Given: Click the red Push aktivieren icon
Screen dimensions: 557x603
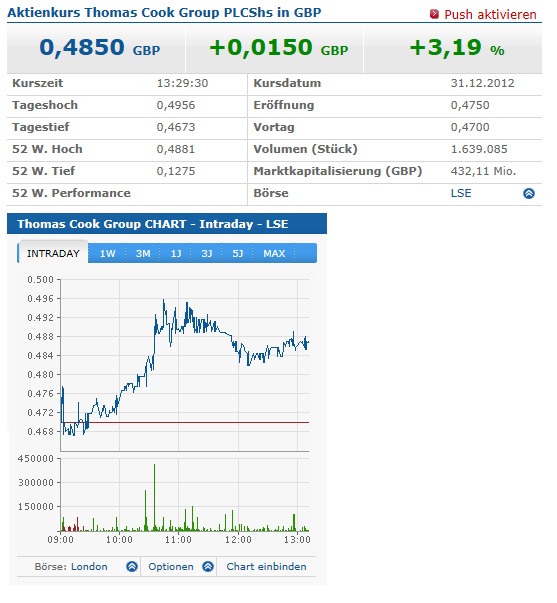Looking at the screenshot, I should click(x=434, y=15).
